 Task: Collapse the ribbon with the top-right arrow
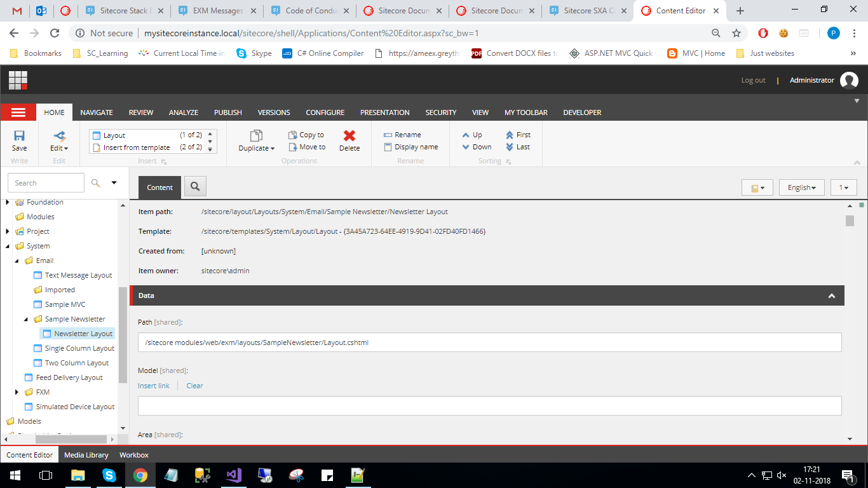tap(857, 100)
